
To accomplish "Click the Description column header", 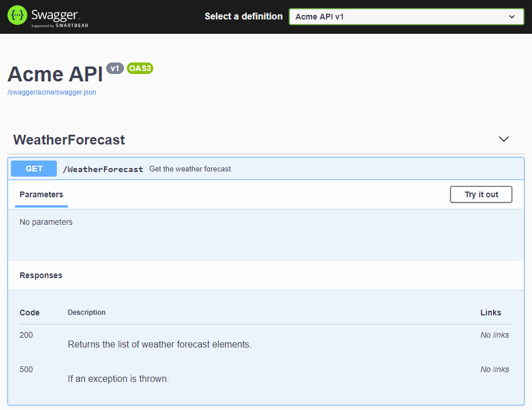I will coord(87,313).
